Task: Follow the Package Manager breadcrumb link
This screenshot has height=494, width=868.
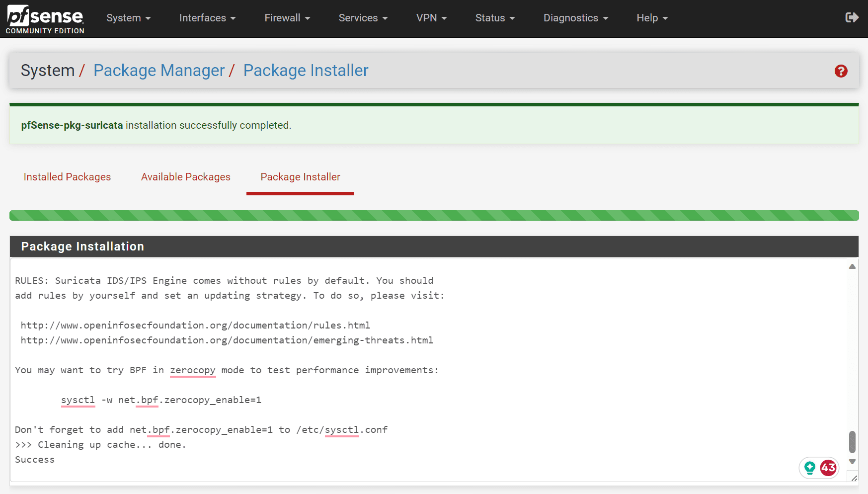Action: [x=159, y=71]
